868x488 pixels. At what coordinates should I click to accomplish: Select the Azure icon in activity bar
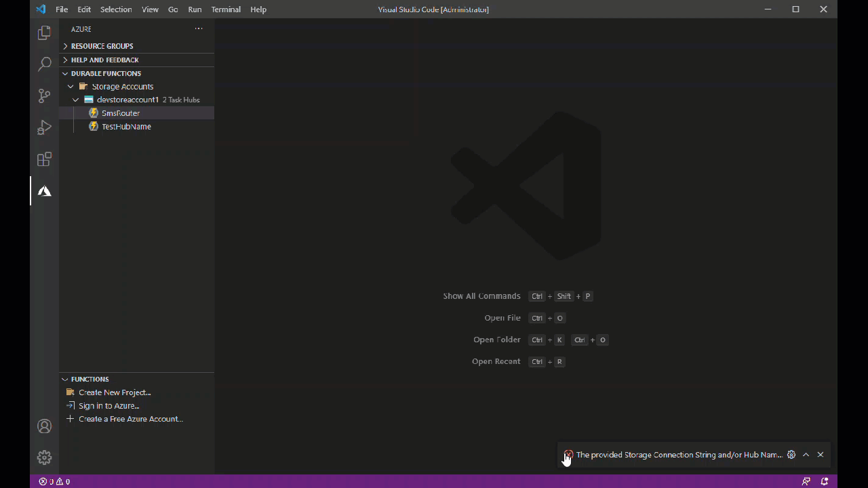44,191
